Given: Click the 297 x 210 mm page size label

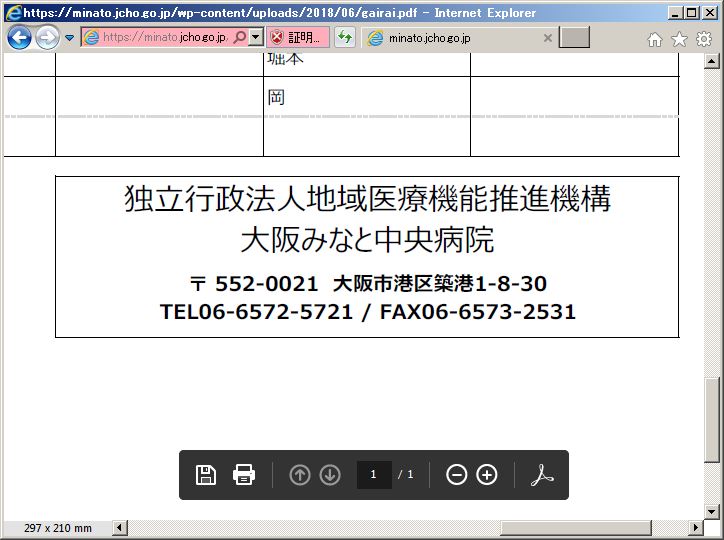Looking at the screenshot, I should tap(58, 528).
